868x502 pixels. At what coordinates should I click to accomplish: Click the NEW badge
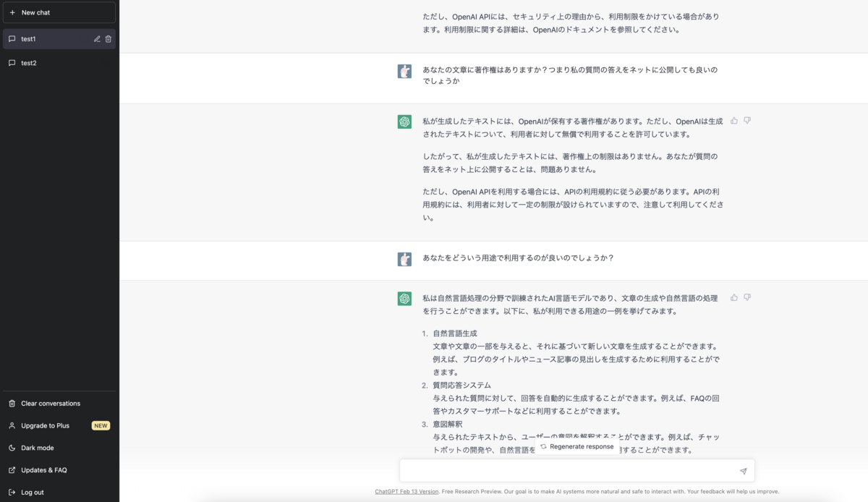tap(101, 426)
